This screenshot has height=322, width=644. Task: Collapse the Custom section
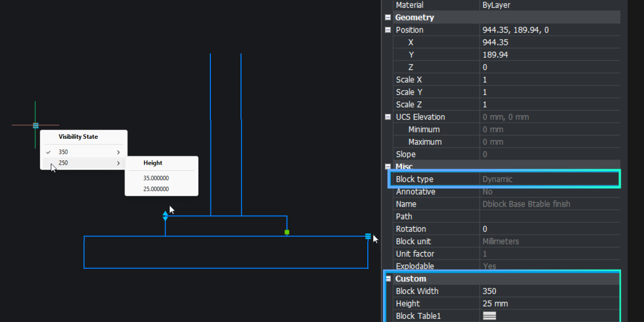coord(388,279)
